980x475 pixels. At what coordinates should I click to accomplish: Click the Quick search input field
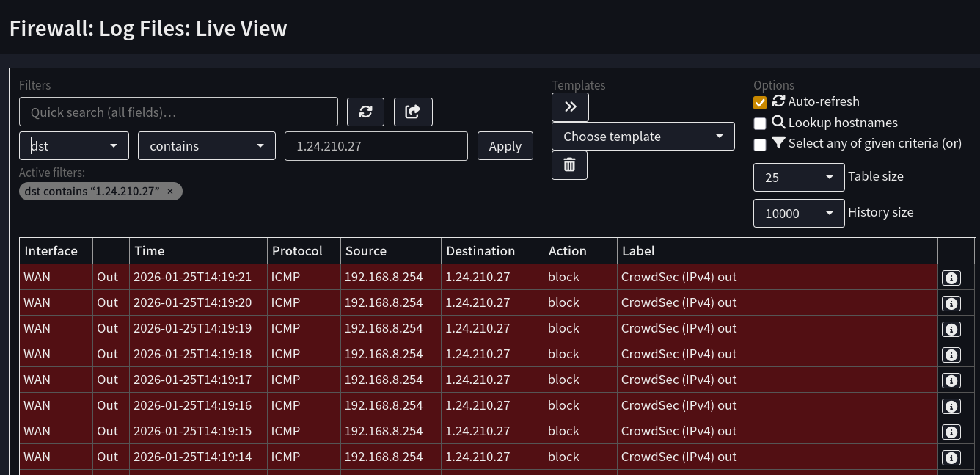178,112
